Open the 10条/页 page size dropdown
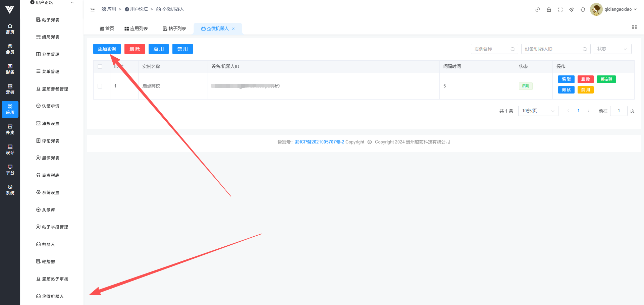 [x=538, y=111]
